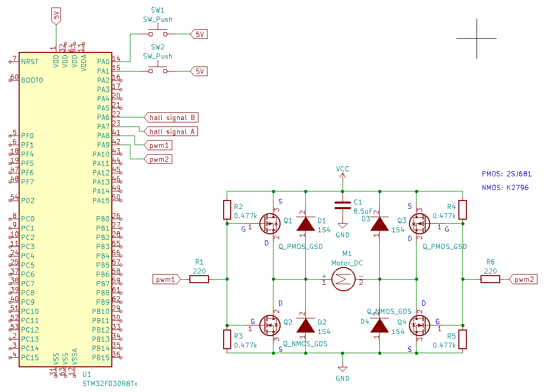Viewport: 546px width, 392px height.
Task: Click the VCC power arrow symbol
Action: pos(343,176)
